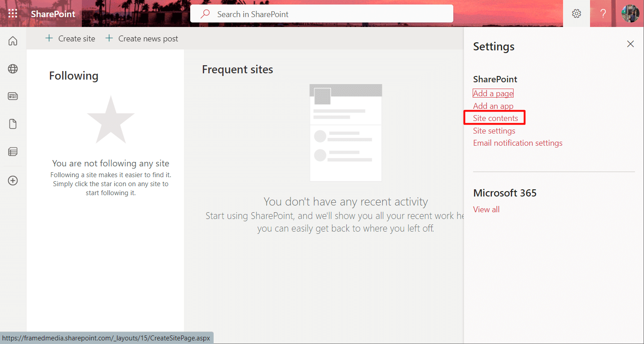Viewport: 644px width, 344px height.
Task: Open the Help question mark icon
Action: click(604, 13)
